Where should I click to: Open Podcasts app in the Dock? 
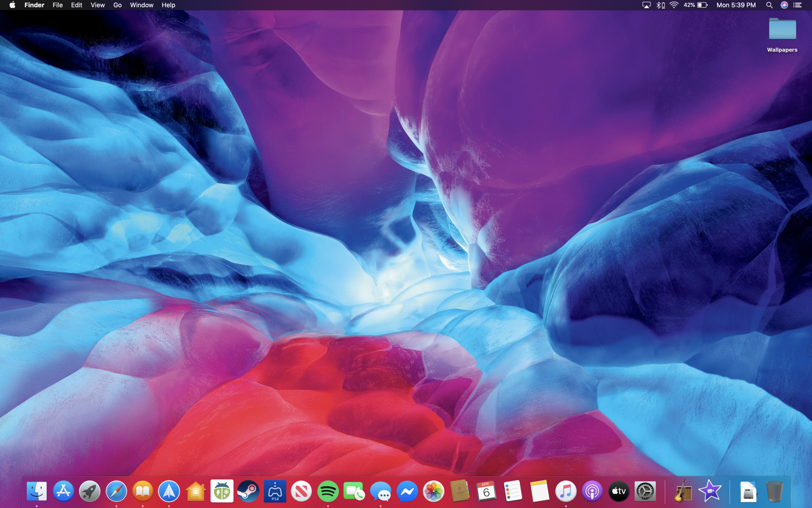pos(592,491)
